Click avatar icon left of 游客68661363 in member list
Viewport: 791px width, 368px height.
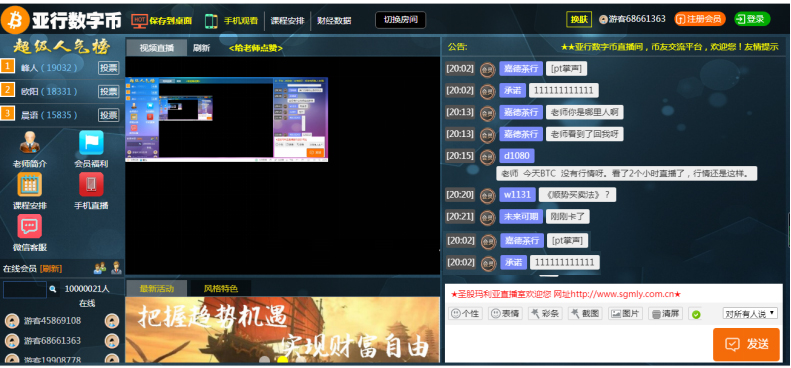(12, 341)
